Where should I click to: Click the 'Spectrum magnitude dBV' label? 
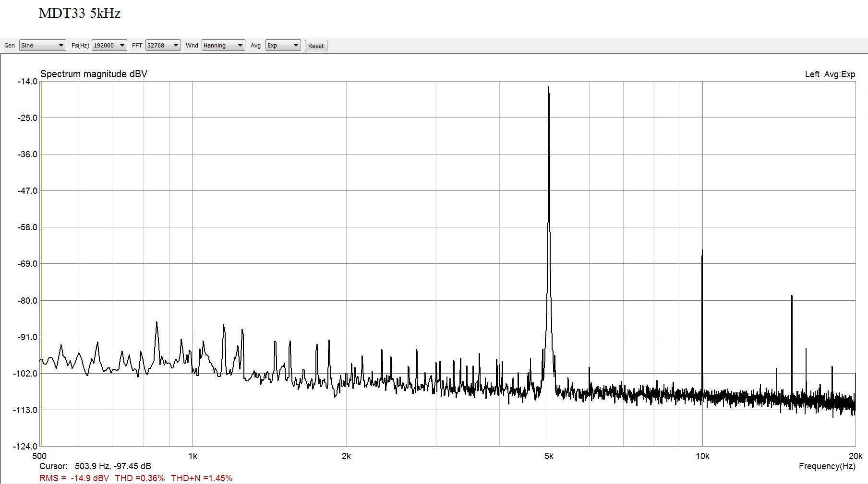(94, 74)
